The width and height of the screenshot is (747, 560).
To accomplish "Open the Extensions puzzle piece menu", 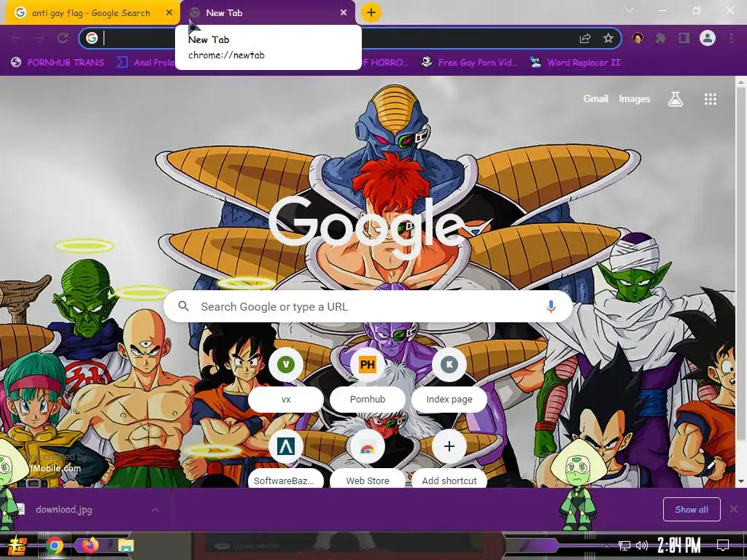I will [661, 38].
